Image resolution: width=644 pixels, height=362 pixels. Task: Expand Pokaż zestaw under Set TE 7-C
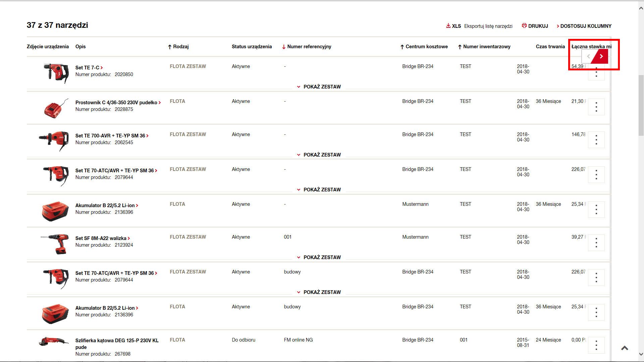pos(319,87)
